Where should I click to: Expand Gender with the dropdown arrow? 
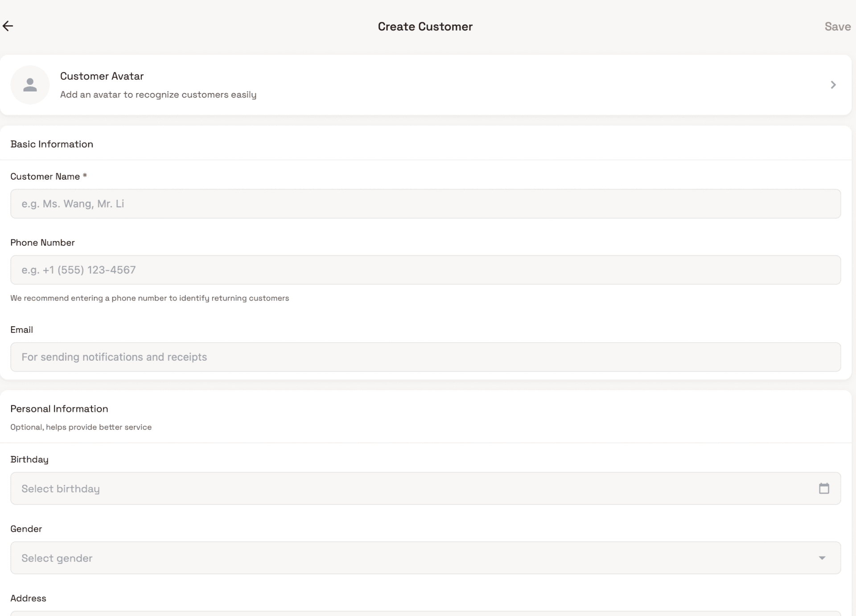click(822, 558)
